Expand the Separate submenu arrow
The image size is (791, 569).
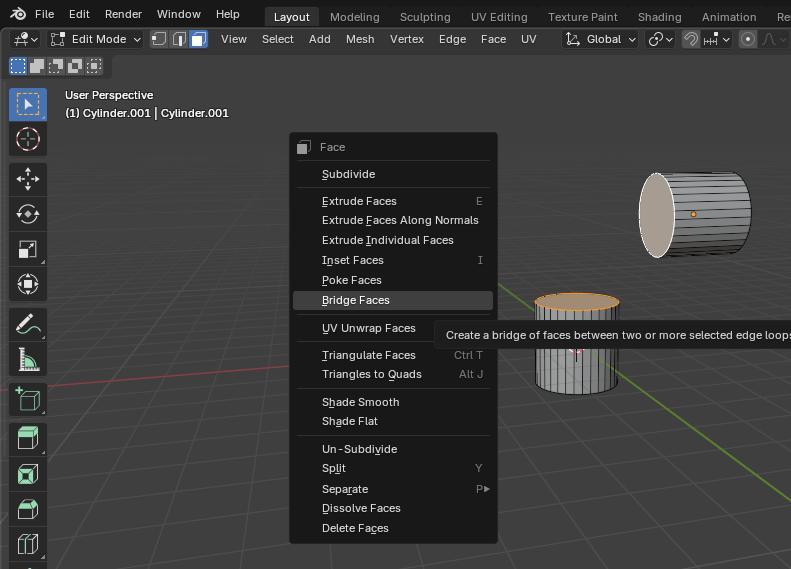(485, 489)
